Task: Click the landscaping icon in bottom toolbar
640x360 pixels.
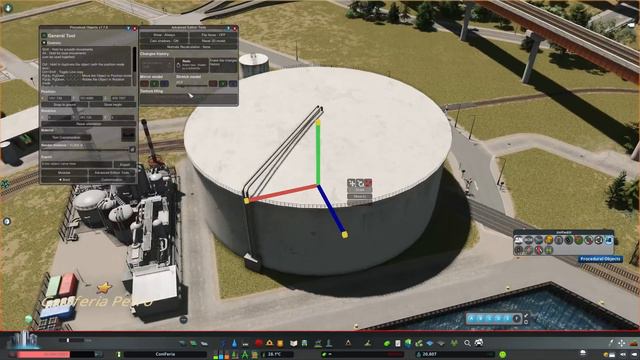Action: pos(368,343)
